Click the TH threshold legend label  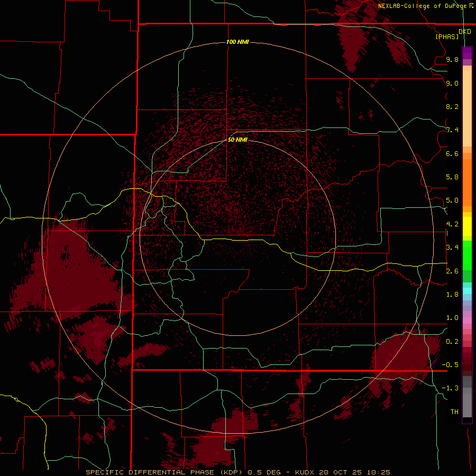tap(454, 412)
